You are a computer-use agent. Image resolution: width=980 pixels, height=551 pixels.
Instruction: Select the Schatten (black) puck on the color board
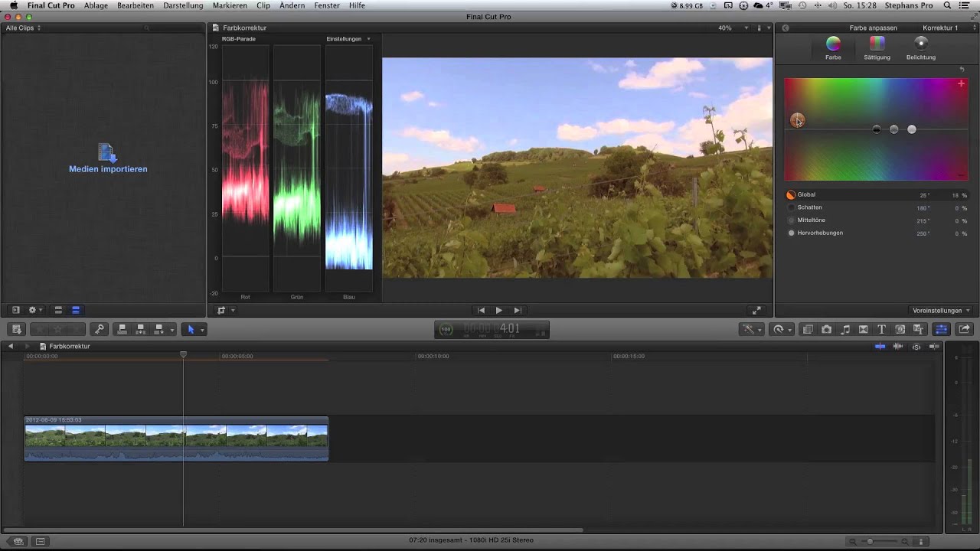pos(877,129)
